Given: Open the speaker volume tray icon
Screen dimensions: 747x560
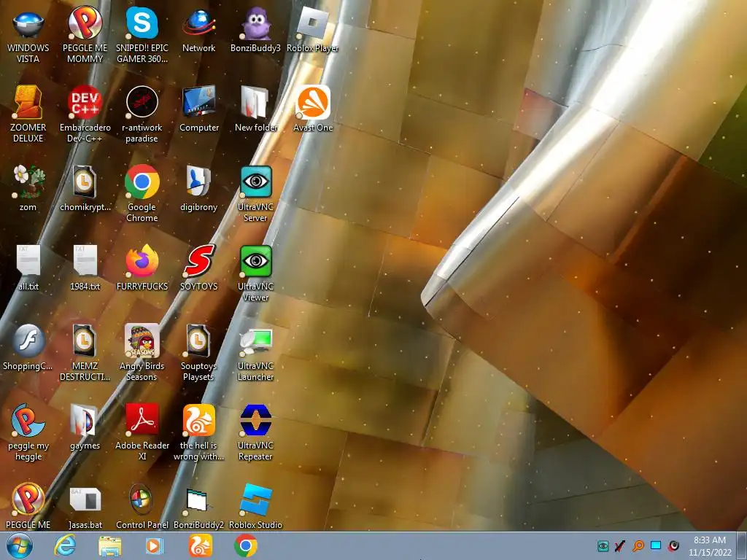Looking at the screenshot, I should tap(673, 545).
